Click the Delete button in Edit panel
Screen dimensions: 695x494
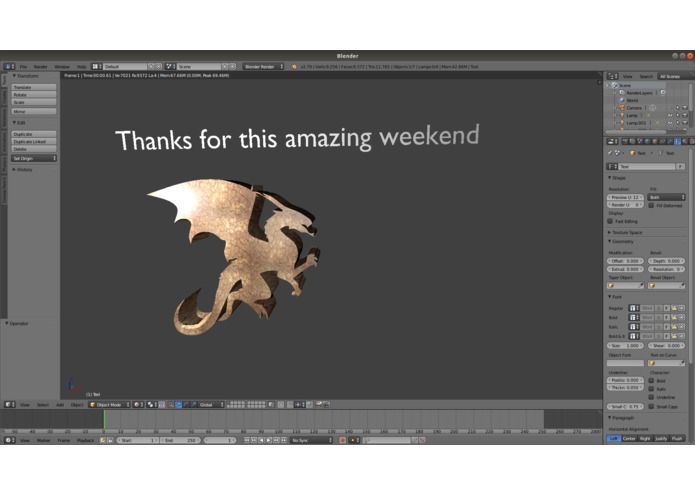[34, 149]
